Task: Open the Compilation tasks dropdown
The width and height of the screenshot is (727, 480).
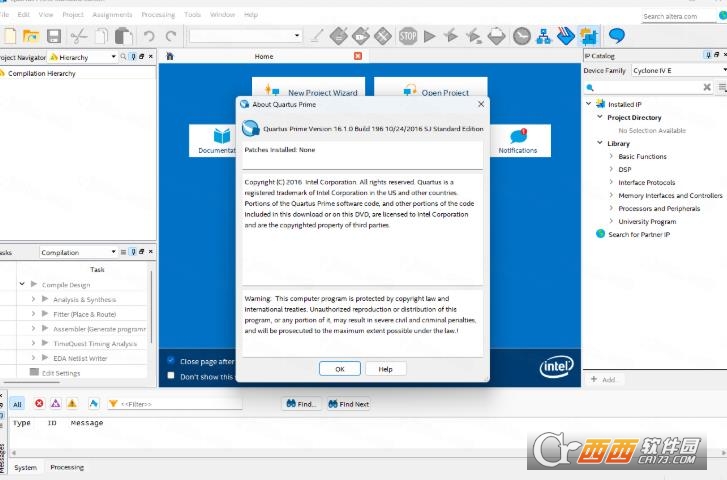Action: 113,252
